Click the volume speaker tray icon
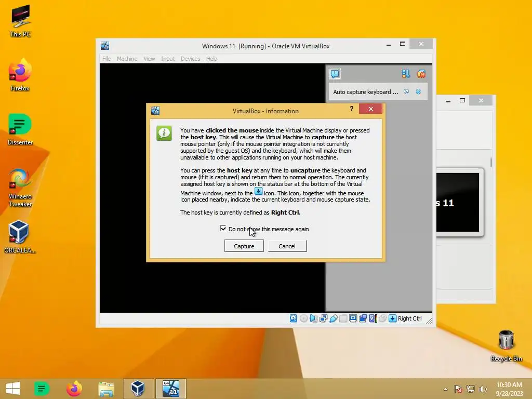The height and width of the screenshot is (399, 532). click(483, 389)
